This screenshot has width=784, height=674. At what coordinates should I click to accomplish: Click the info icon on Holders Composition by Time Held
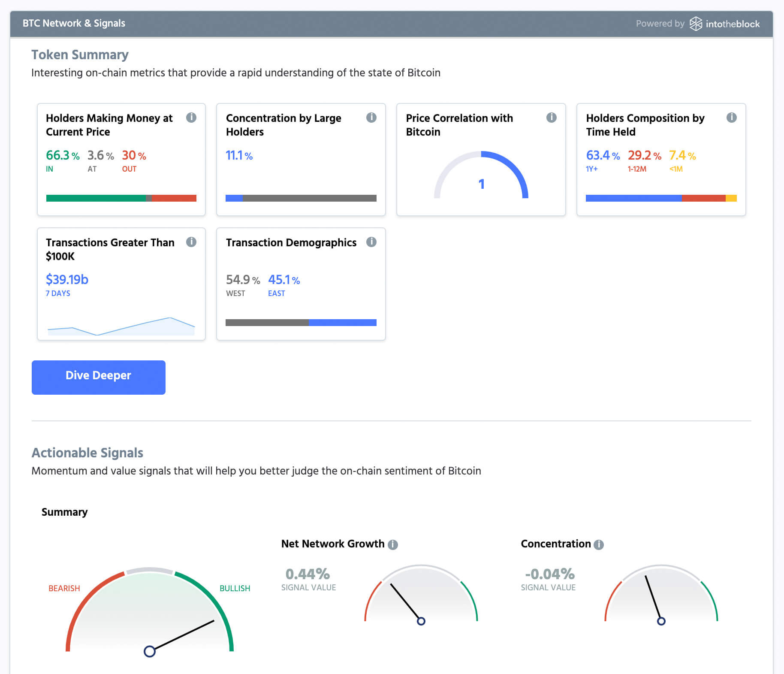[731, 118]
